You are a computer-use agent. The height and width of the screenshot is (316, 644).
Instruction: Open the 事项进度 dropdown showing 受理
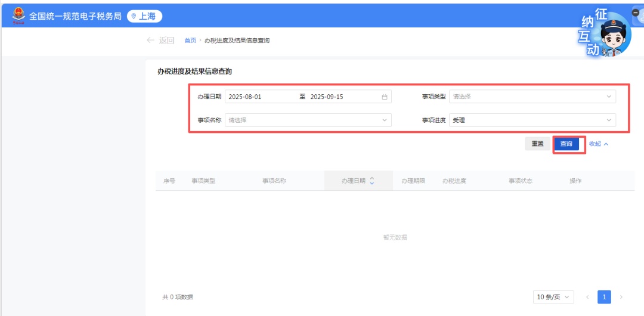pyautogui.click(x=532, y=120)
